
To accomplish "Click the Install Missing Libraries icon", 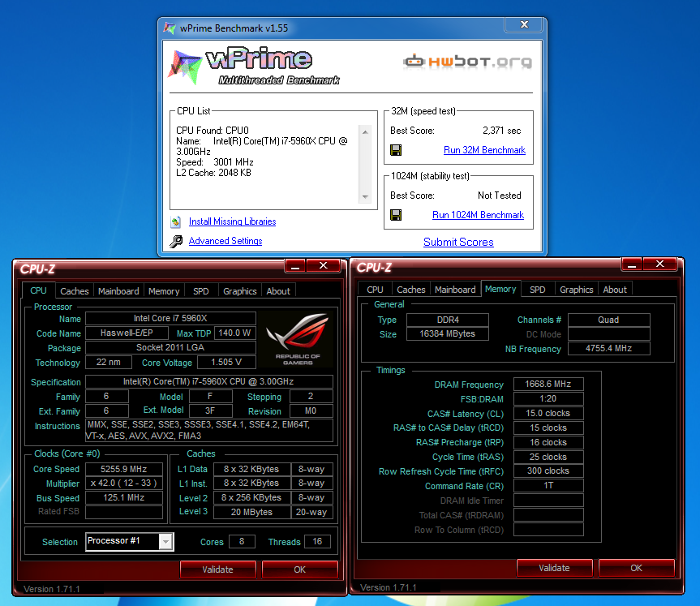I will click(176, 221).
